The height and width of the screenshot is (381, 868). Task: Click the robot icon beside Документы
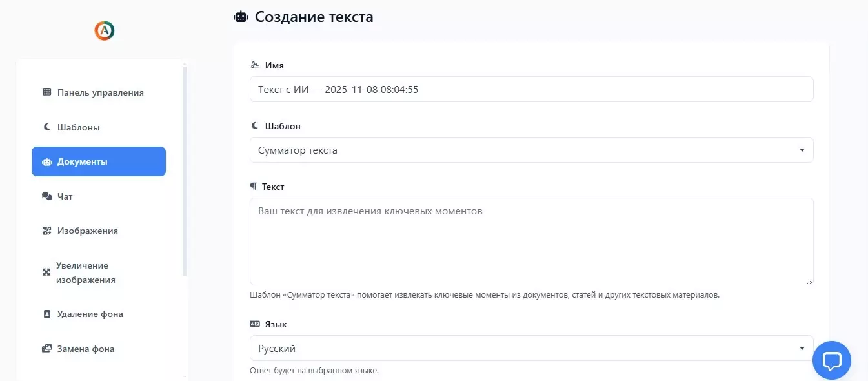(46, 161)
